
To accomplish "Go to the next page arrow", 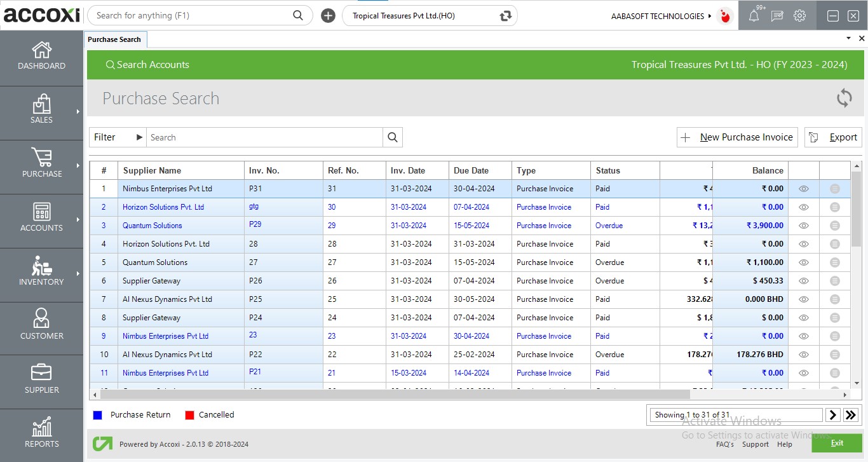I will pos(832,415).
